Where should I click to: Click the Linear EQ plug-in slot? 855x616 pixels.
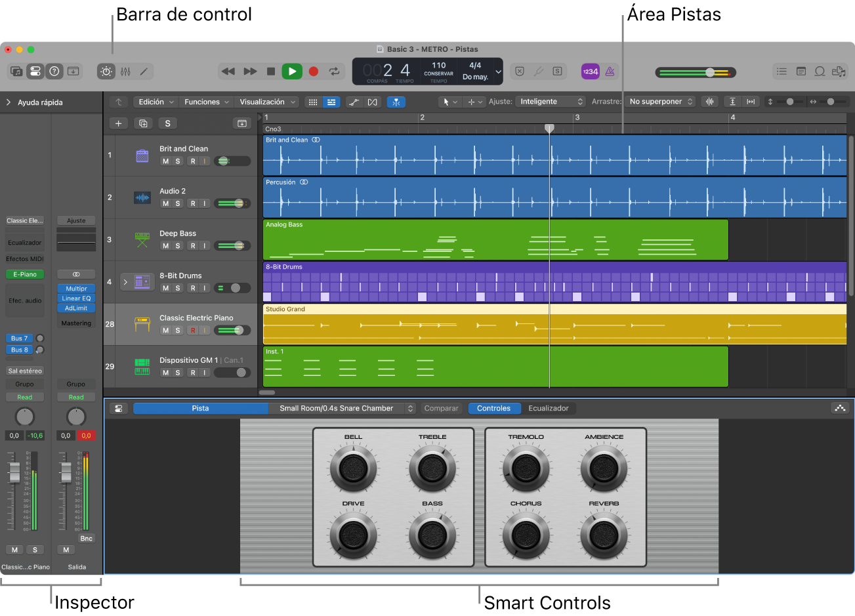[x=76, y=298]
